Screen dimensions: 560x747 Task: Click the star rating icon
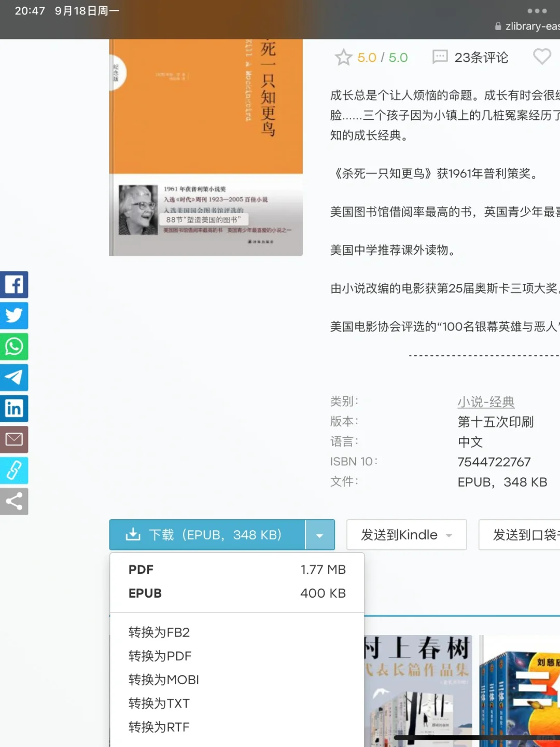tap(343, 57)
